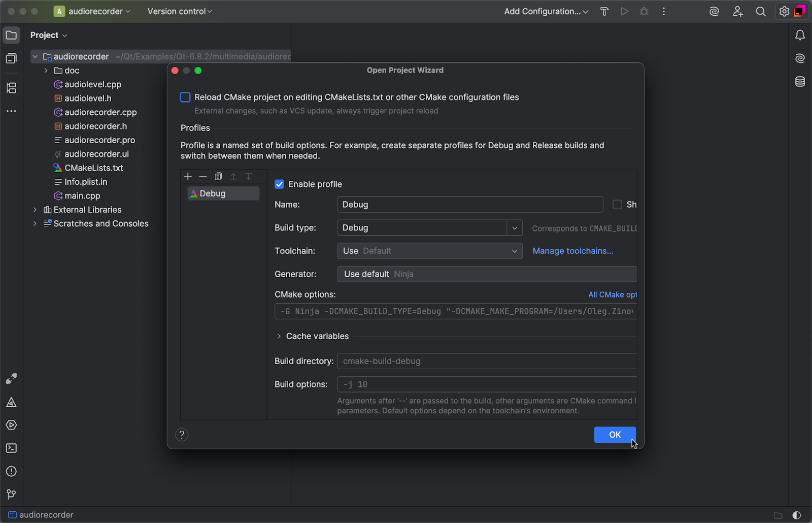Screen dimensions: 812x523
Task: Select audiorecorder.ui file
Action: [x=96, y=154]
